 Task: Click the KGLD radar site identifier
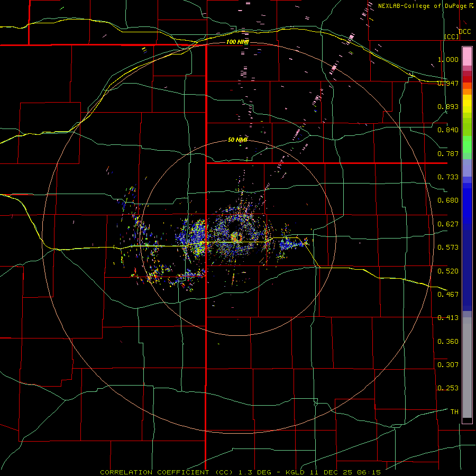296,472
